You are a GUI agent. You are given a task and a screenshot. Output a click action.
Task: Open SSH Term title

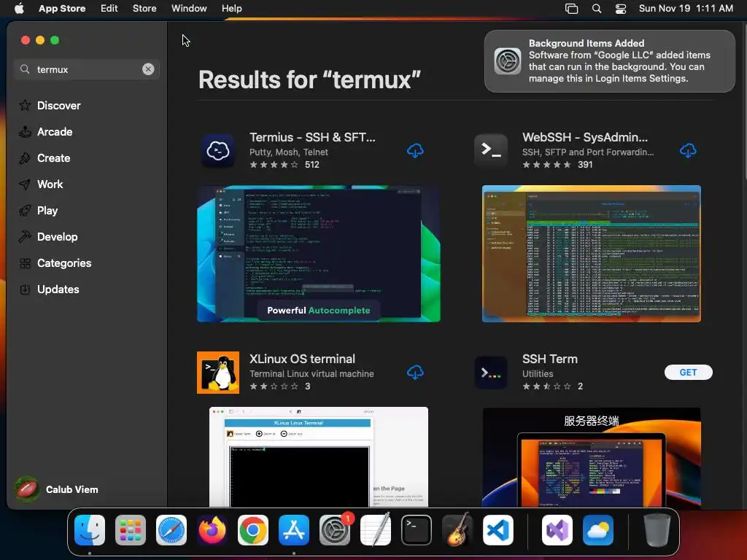550,359
